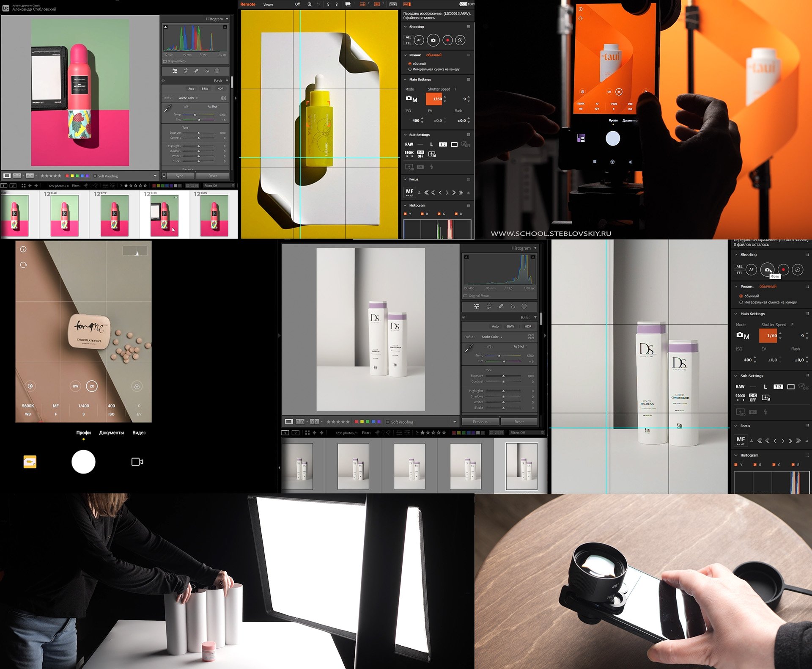Click the camera button showing Фото tooltip
Image resolution: width=812 pixels, height=669 pixels.
(x=767, y=269)
